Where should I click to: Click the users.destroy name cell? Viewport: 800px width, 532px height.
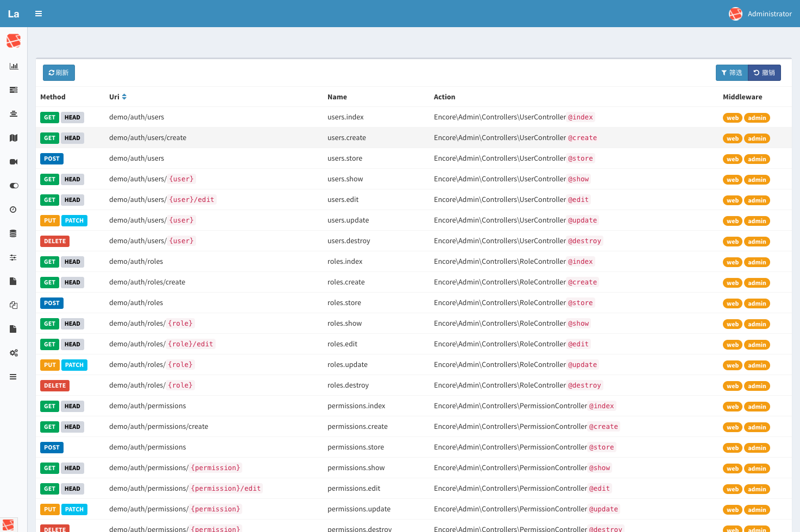pos(349,241)
